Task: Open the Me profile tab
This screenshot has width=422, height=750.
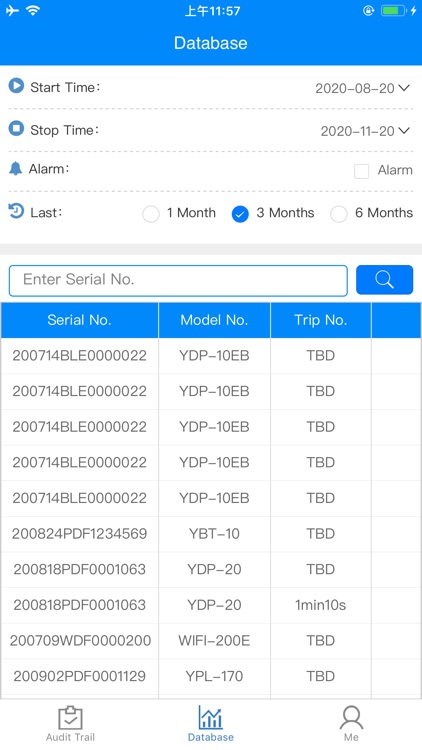Action: pyautogui.click(x=351, y=723)
